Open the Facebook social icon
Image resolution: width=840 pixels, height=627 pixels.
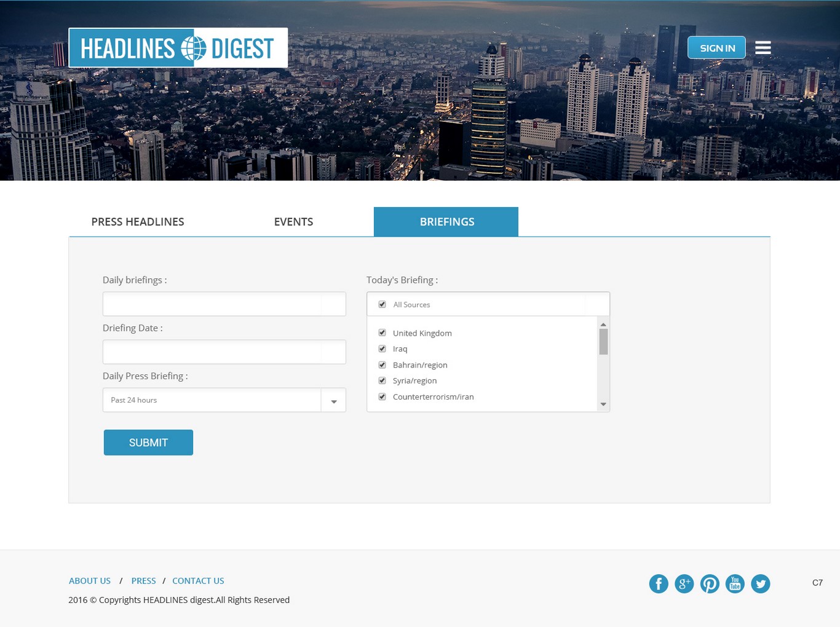[659, 584]
